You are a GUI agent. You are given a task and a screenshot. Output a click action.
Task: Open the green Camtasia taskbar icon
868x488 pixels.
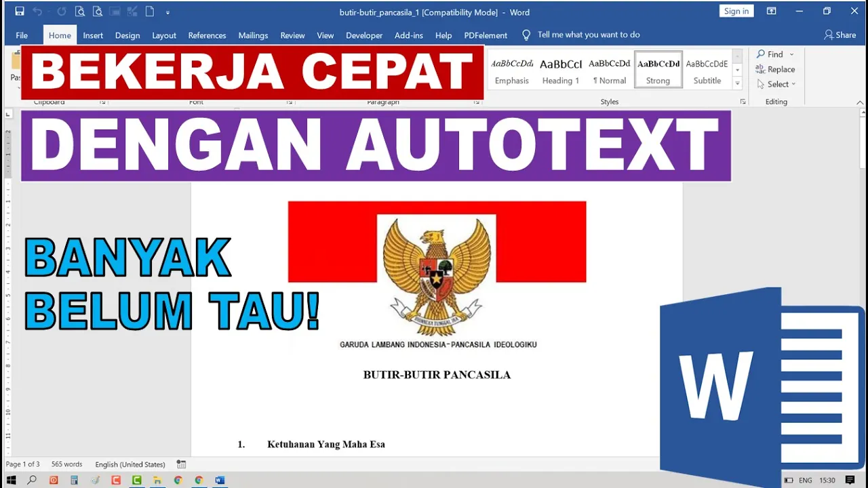click(136, 480)
